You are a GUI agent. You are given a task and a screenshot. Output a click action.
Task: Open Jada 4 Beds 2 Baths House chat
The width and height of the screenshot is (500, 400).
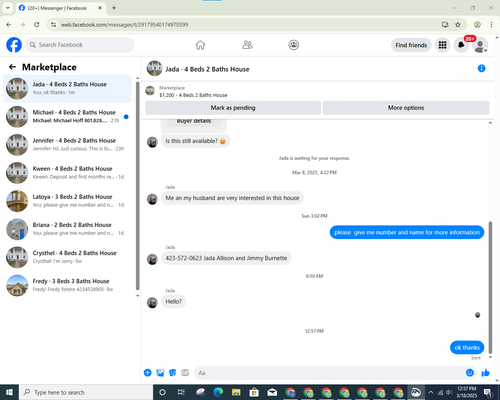[x=67, y=88]
